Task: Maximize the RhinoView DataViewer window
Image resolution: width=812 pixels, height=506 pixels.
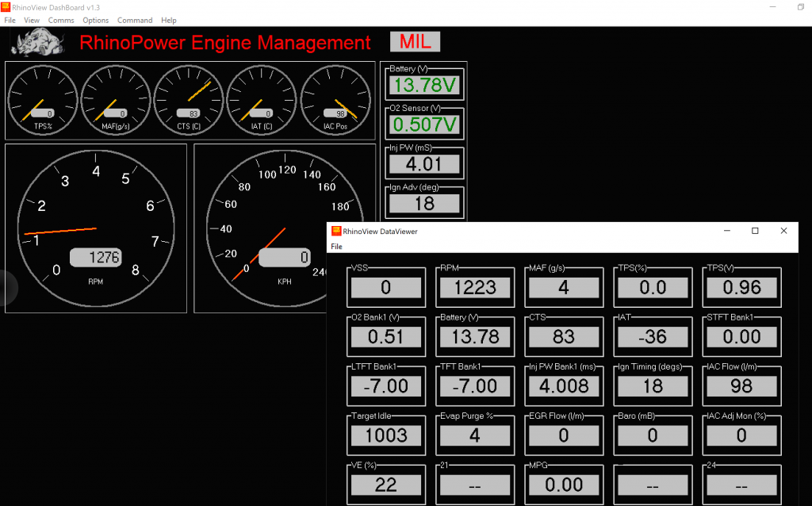Action: (755, 231)
